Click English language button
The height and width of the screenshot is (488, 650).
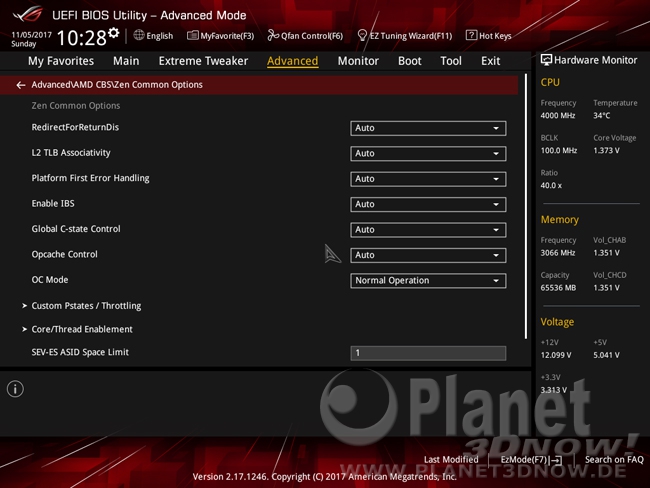[x=160, y=36]
